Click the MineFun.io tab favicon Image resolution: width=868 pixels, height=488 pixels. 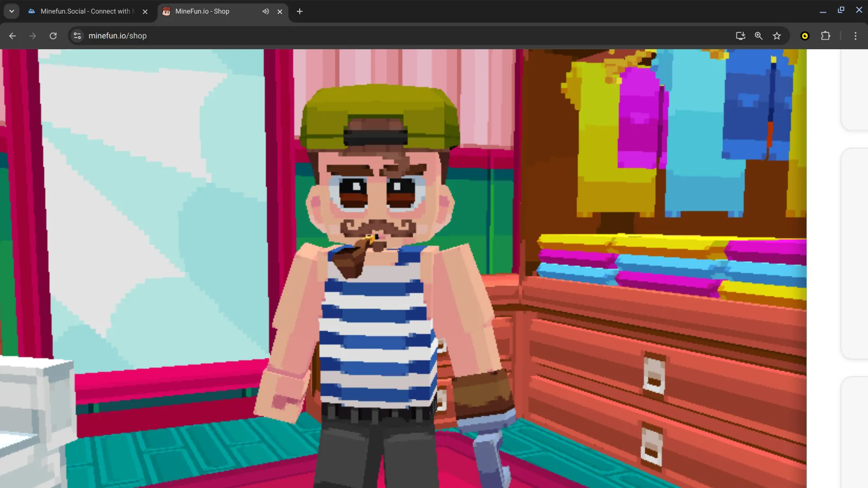(x=166, y=11)
